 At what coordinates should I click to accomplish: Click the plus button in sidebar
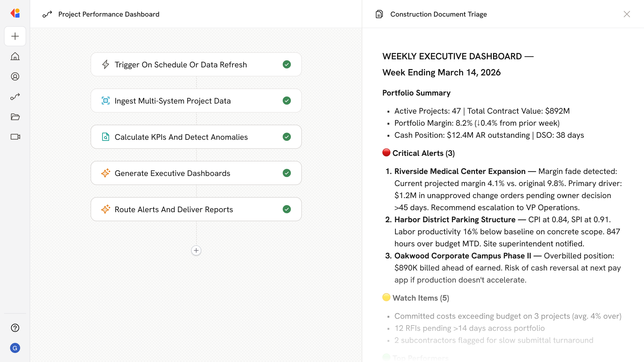[15, 36]
